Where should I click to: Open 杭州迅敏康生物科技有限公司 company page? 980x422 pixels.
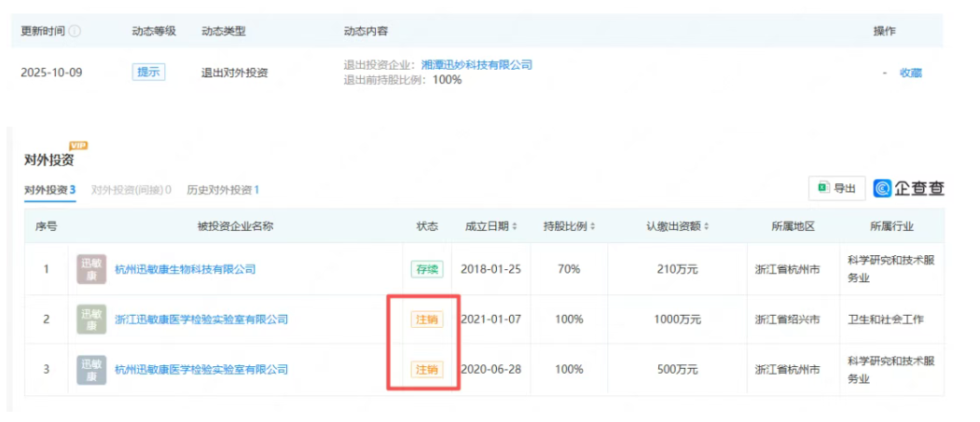point(185,269)
